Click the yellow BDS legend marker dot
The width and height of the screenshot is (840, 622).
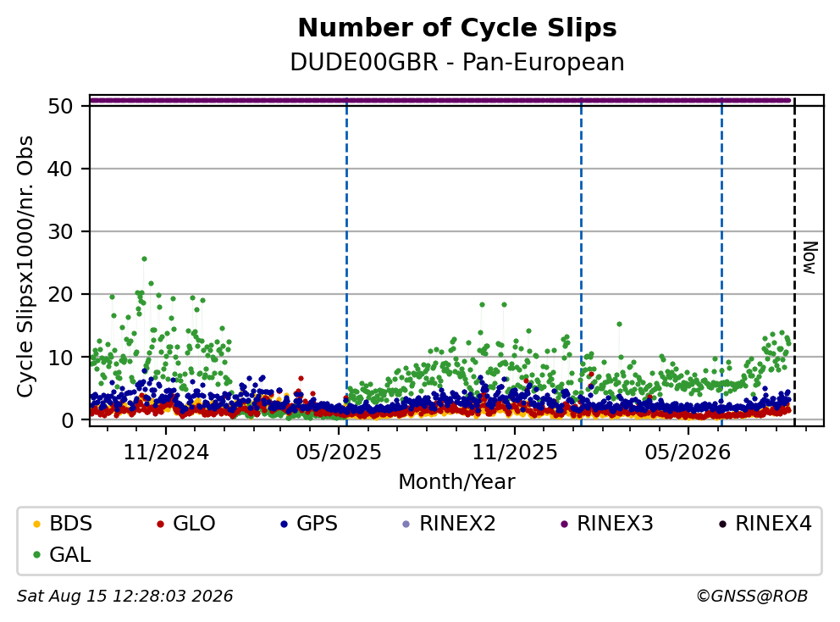37,525
